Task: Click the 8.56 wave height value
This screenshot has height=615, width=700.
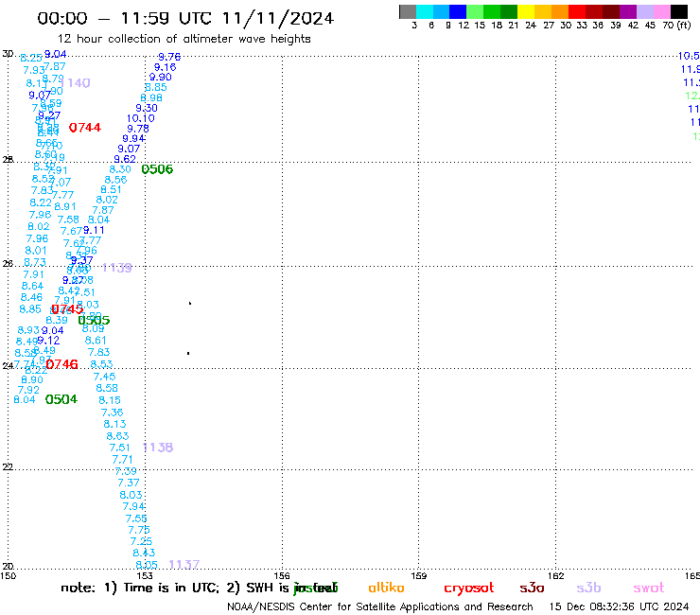Action: [x=115, y=180]
